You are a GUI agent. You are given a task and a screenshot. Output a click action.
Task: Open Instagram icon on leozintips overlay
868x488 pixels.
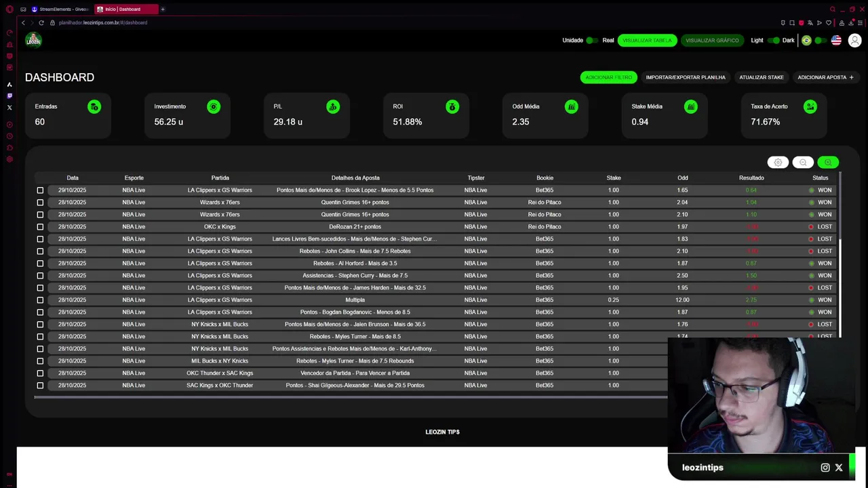click(825, 468)
